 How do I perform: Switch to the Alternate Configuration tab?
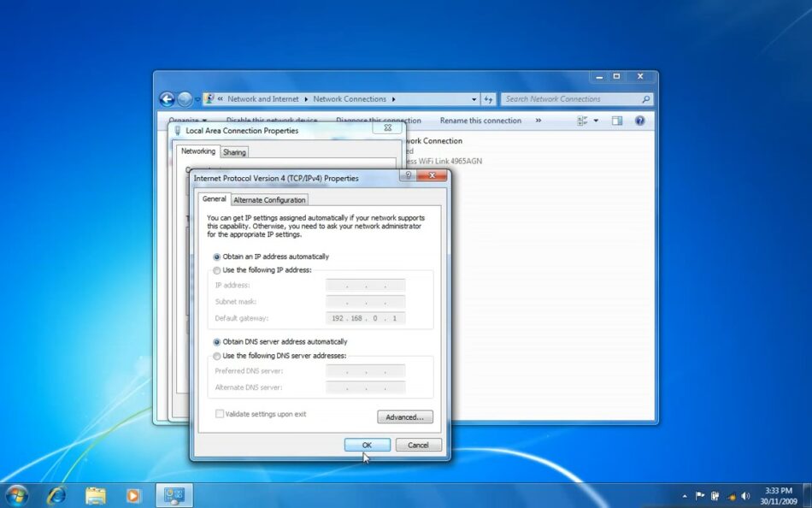pyautogui.click(x=269, y=199)
